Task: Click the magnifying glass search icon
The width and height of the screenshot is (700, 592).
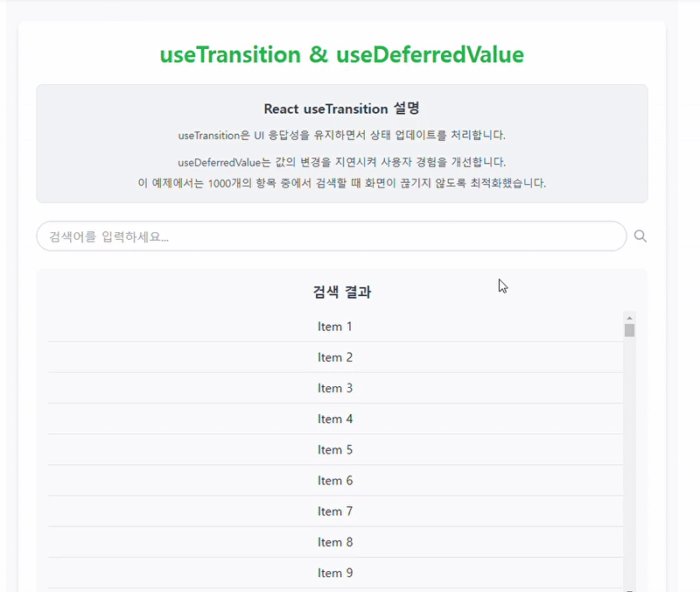Action: [x=640, y=236]
